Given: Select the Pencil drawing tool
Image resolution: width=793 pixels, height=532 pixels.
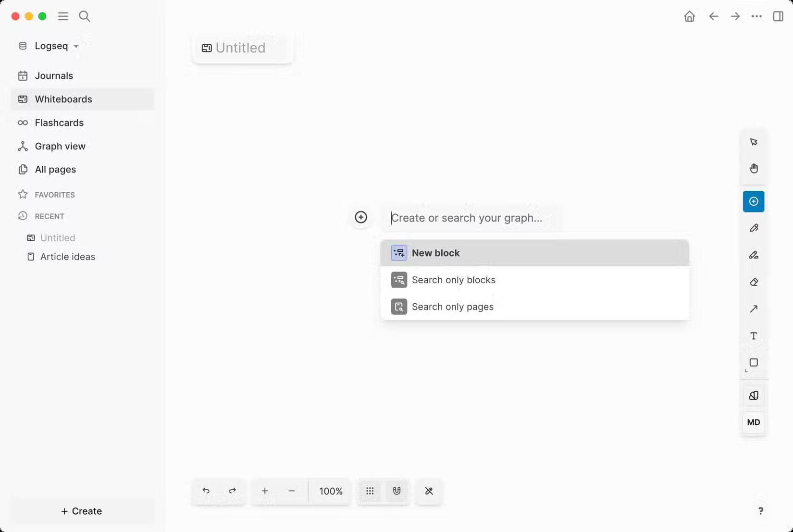Looking at the screenshot, I should [x=754, y=228].
